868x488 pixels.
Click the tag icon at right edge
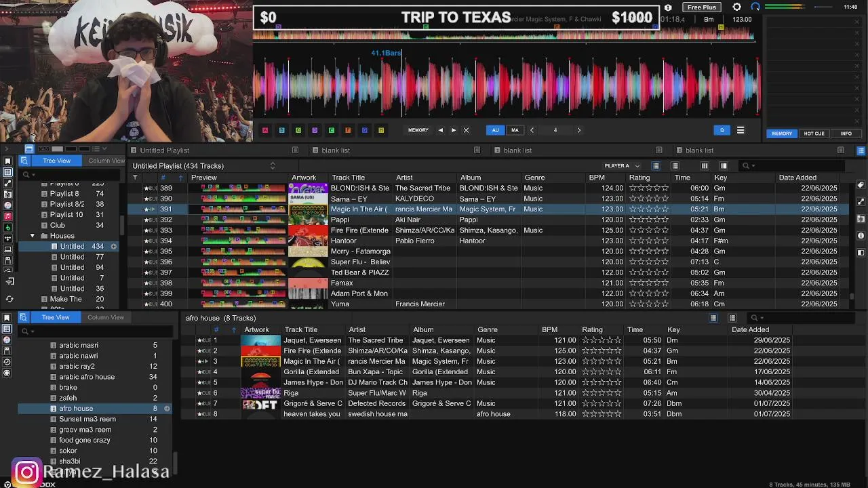click(x=861, y=185)
